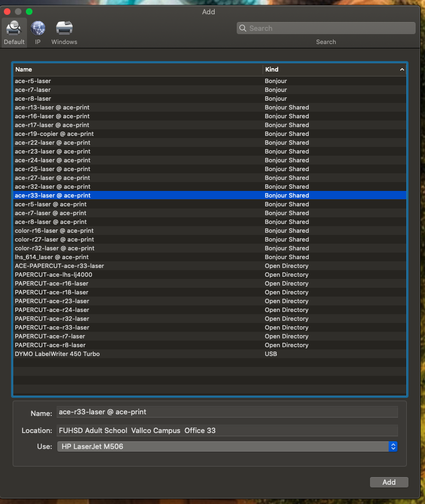Viewport: 425px width, 504px height.
Task: Click the Location text field
Action: pyautogui.click(x=227, y=430)
